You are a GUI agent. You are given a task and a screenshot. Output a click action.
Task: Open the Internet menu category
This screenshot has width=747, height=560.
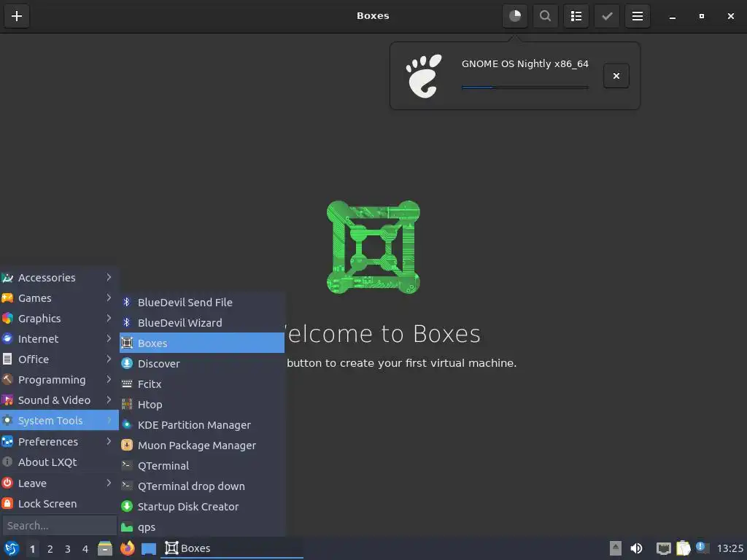click(x=59, y=339)
